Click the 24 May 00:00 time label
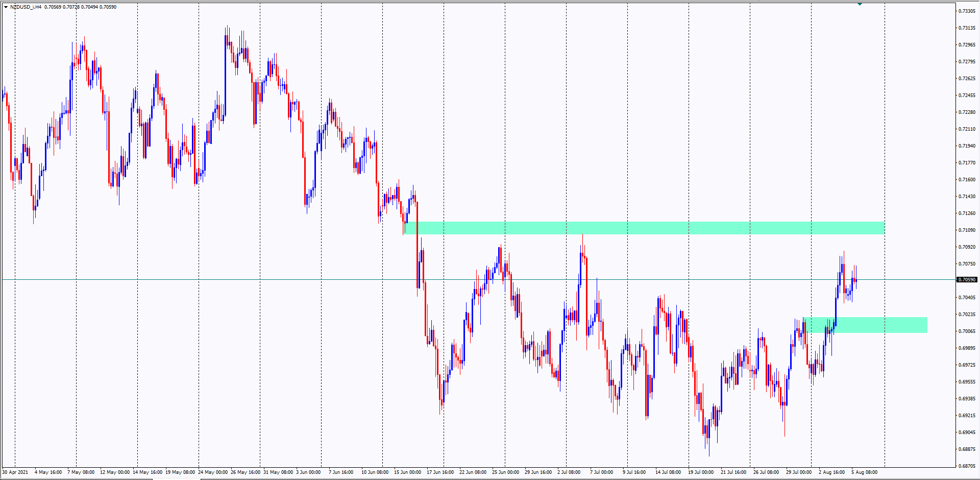 click(x=213, y=472)
